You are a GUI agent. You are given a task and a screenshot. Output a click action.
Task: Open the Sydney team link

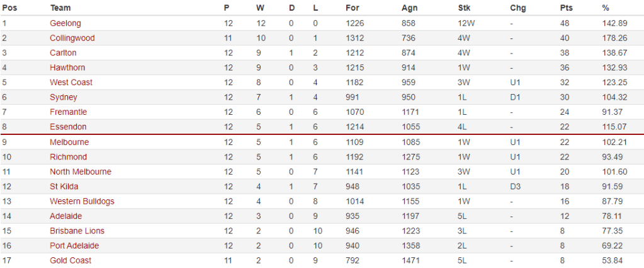[x=64, y=97]
